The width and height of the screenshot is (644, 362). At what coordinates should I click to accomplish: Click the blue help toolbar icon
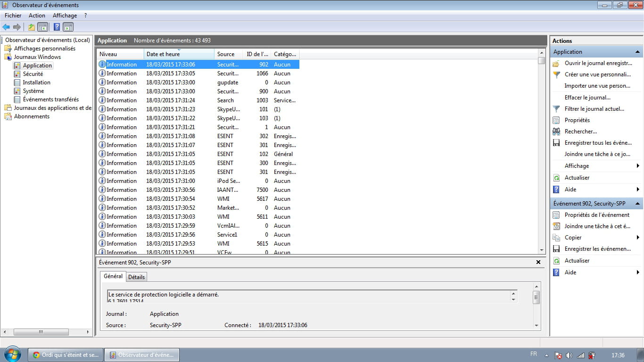pyautogui.click(x=57, y=27)
